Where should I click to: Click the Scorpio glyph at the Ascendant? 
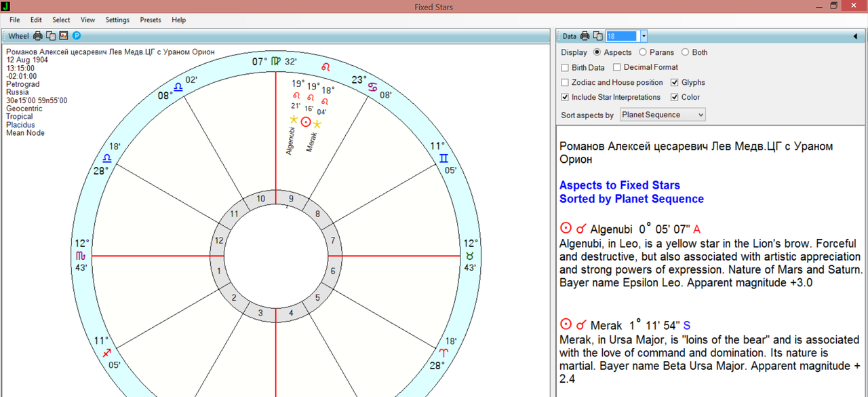(81, 256)
